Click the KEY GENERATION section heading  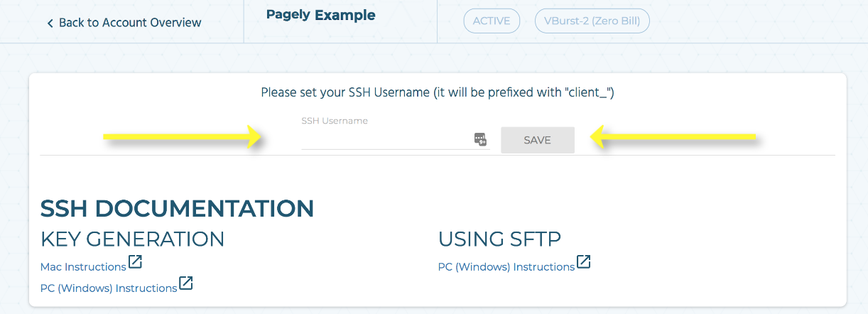point(132,239)
